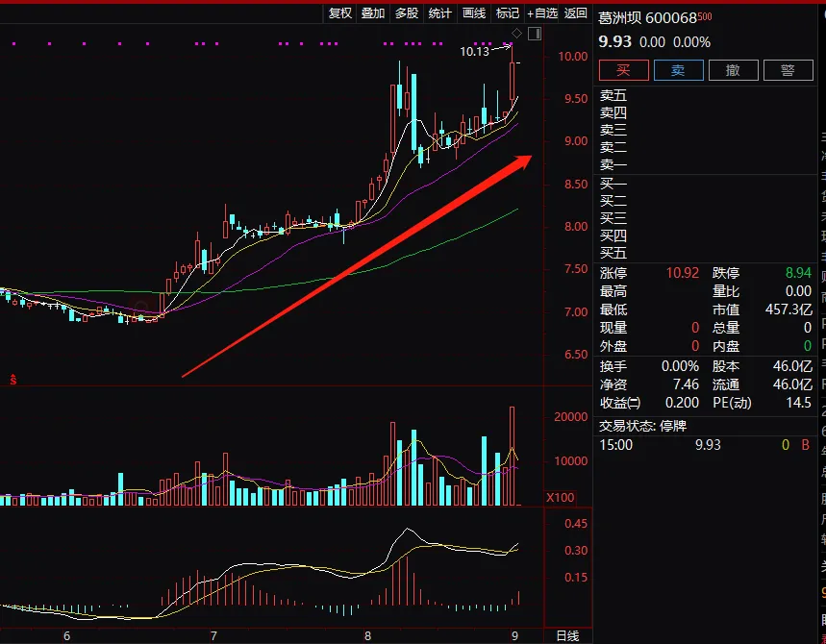Click the X100 volume unit label
Viewport: 826px width, 644px height.
pyautogui.click(x=559, y=498)
